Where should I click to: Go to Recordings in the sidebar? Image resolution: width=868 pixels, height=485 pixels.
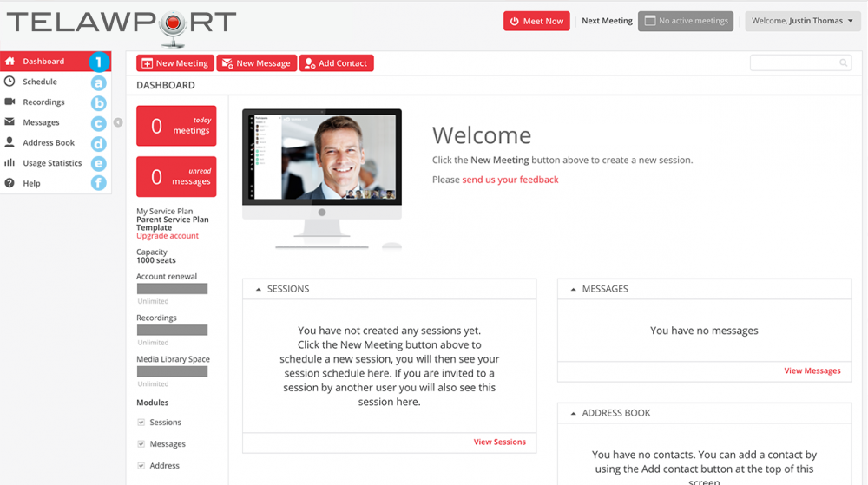[56, 102]
